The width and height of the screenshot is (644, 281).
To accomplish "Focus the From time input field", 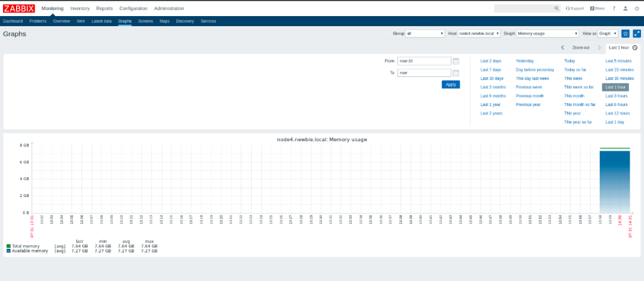I will [425, 61].
